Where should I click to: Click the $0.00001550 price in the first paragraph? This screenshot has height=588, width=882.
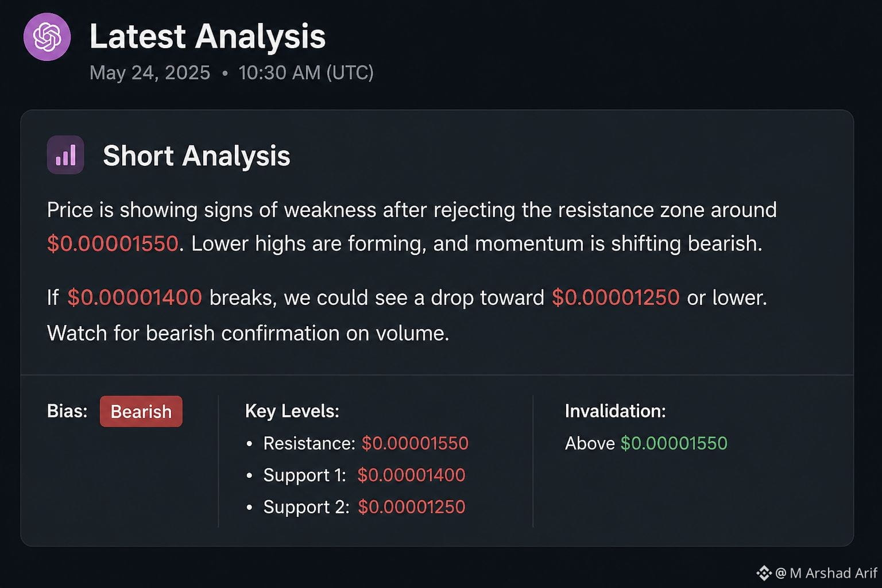tap(113, 244)
